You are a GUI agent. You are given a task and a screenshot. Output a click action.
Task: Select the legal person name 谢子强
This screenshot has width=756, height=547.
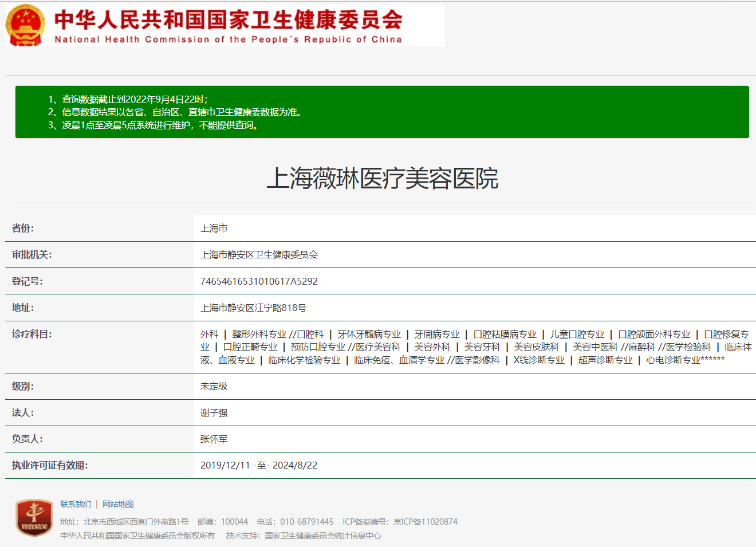(x=214, y=413)
